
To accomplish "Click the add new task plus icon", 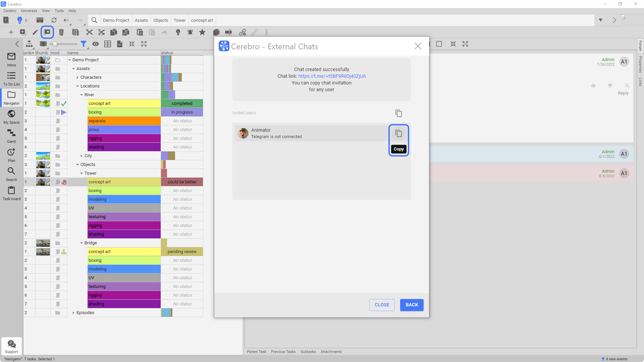I will [x=11, y=32].
